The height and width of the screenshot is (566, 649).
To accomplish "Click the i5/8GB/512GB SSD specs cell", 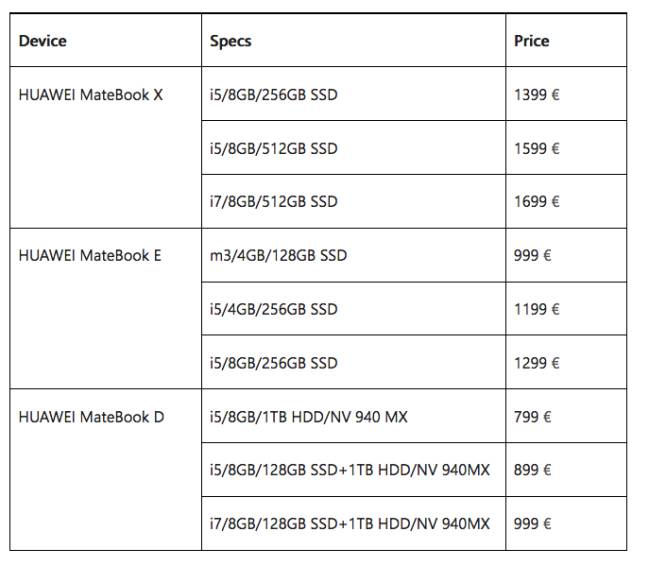I will (274, 148).
